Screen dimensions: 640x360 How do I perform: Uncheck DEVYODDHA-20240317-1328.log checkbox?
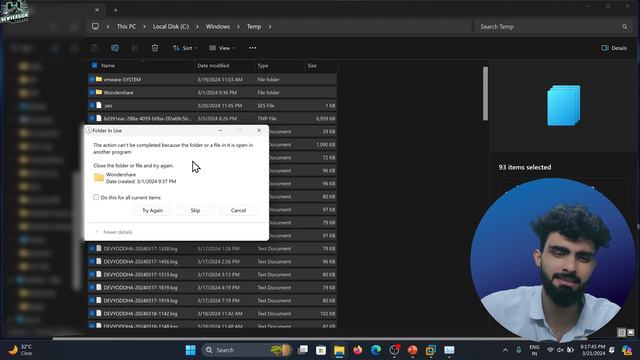[92, 248]
